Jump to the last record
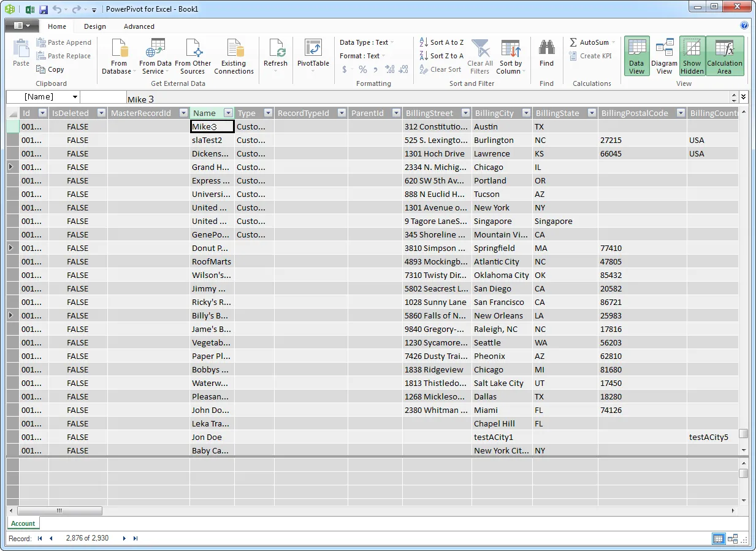The width and height of the screenshot is (756, 551). point(135,538)
